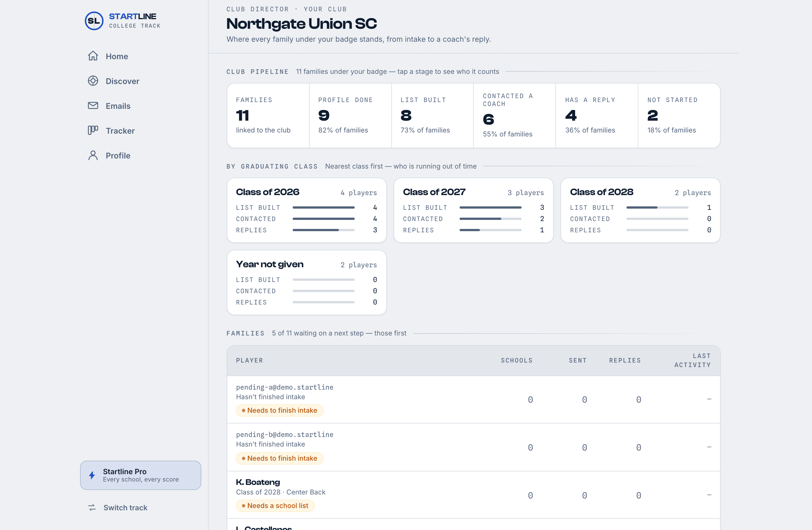Click pending-b's Needs to finish intake badge

279,458
